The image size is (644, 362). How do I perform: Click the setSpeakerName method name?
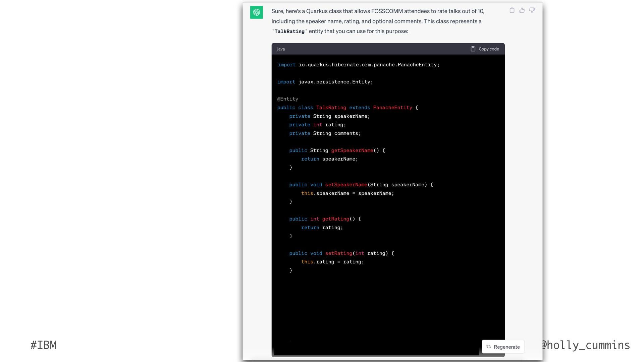pyautogui.click(x=346, y=185)
